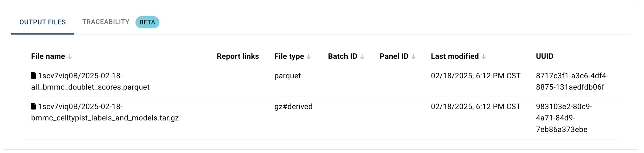Sort table by Panel ID header

pyautogui.click(x=394, y=56)
